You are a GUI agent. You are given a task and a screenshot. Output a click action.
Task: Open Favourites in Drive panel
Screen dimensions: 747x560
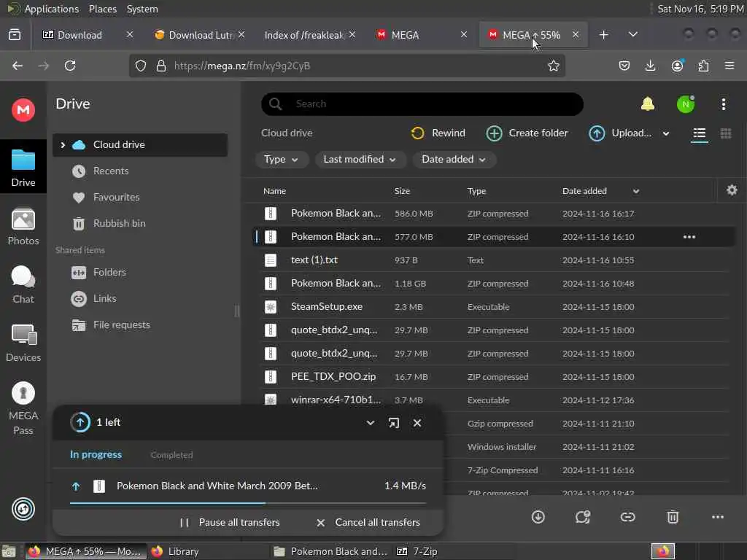140,197
